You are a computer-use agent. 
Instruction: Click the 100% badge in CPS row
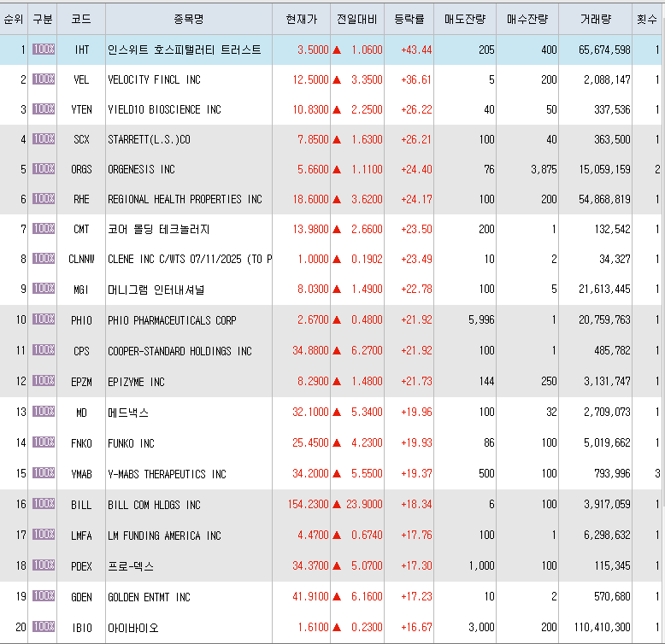[x=44, y=349]
